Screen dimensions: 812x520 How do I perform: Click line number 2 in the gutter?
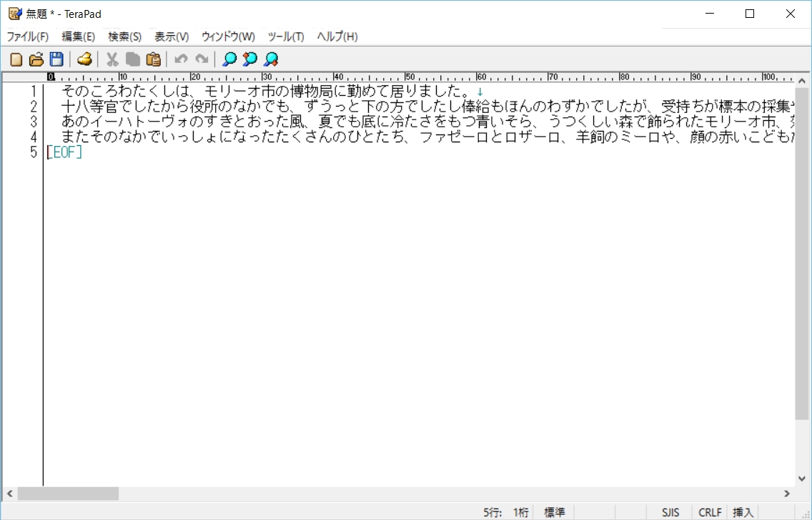(x=34, y=107)
